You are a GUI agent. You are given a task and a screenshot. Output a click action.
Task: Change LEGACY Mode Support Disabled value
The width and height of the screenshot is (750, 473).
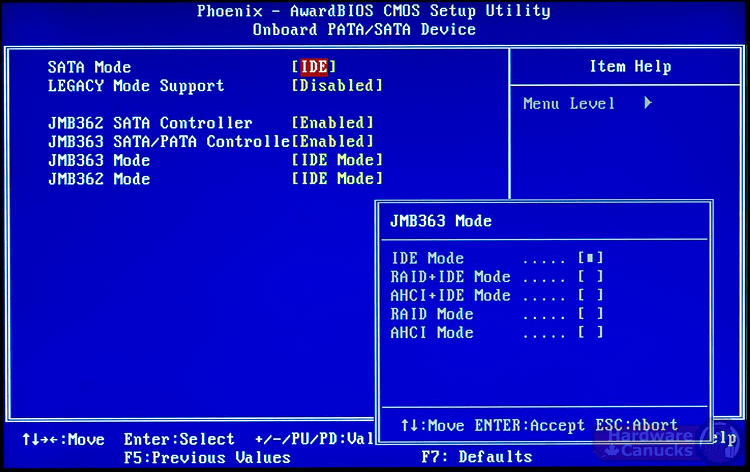(337, 86)
